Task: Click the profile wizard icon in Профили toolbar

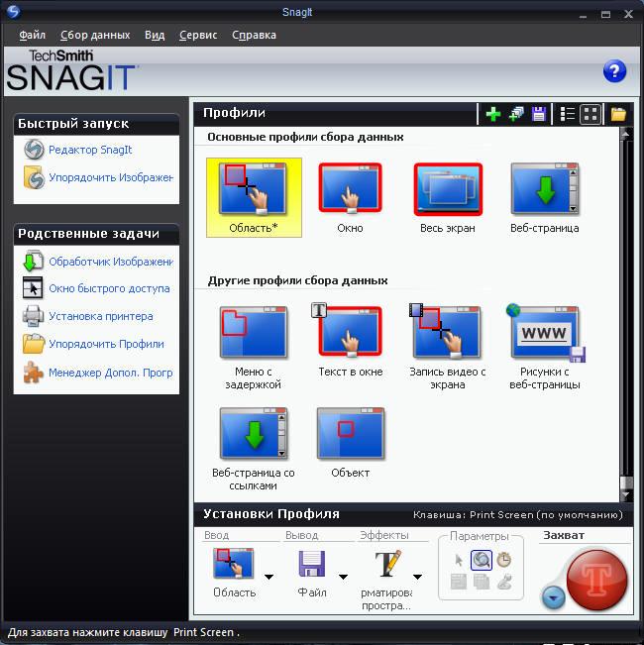Action: (x=515, y=114)
